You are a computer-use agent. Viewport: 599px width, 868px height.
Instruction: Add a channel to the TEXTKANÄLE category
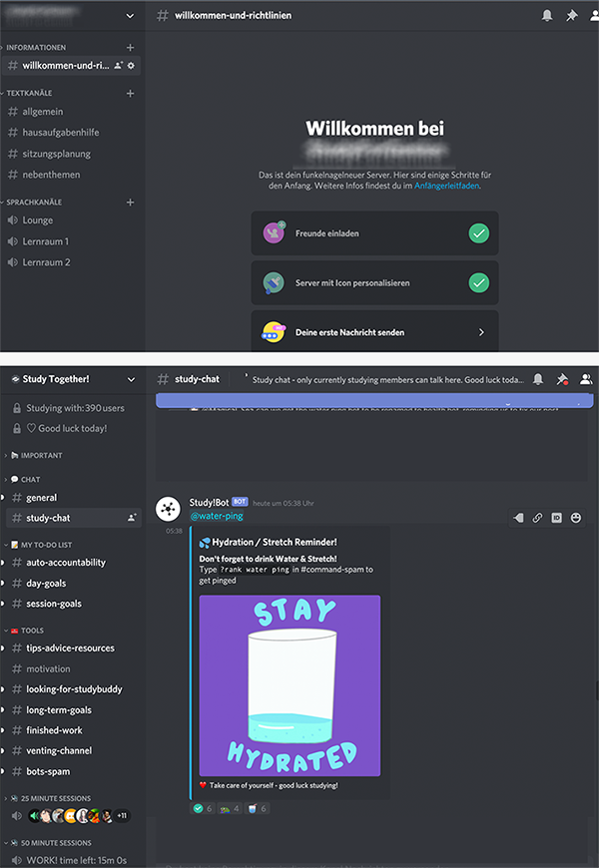(130, 93)
